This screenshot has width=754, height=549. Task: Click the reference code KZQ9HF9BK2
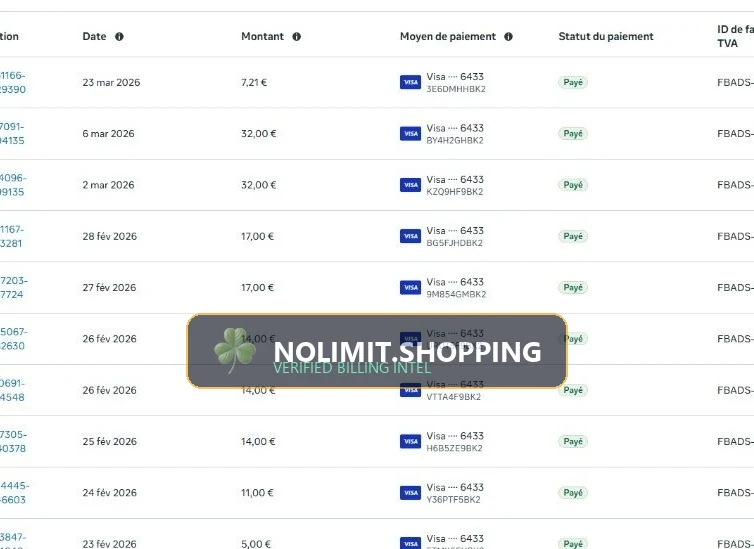click(x=455, y=191)
